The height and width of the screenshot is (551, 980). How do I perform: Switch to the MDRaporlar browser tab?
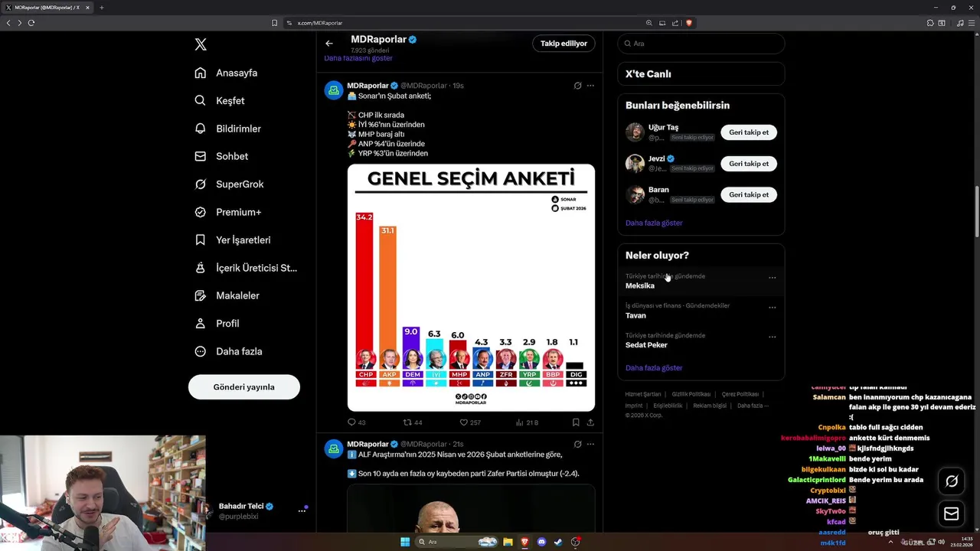[x=47, y=8]
